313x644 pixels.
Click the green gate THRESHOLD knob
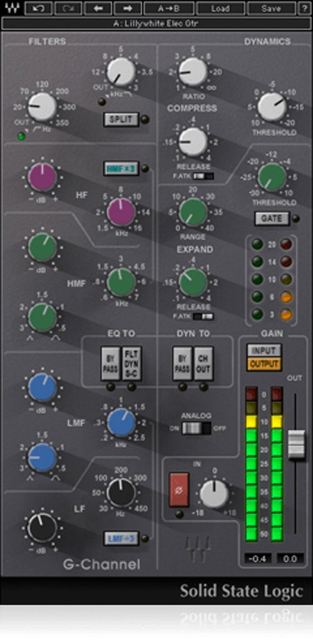pyautogui.click(x=272, y=177)
